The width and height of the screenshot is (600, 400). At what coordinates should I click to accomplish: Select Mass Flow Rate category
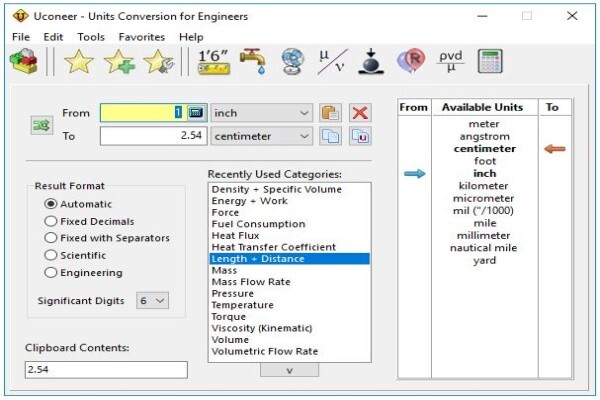289,282
